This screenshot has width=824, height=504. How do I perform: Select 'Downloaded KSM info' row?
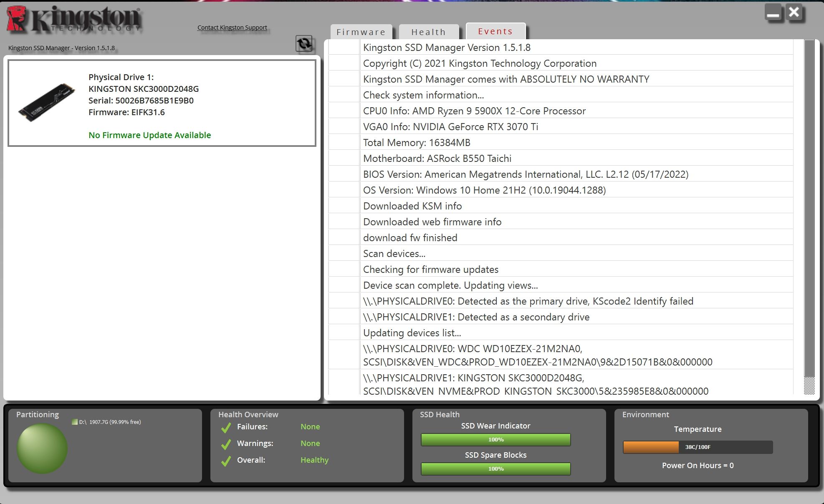click(x=561, y=206)
